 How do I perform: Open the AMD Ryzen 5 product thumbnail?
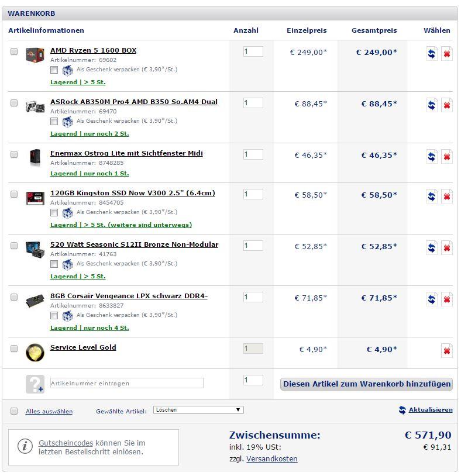(35, 55)
